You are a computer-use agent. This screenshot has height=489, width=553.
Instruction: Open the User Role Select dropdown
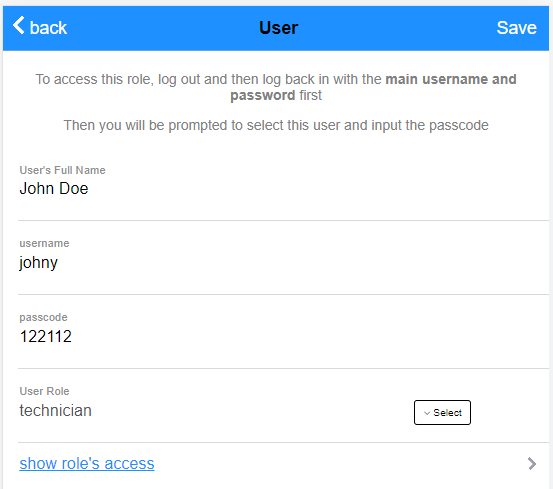[x=442, y=412]
